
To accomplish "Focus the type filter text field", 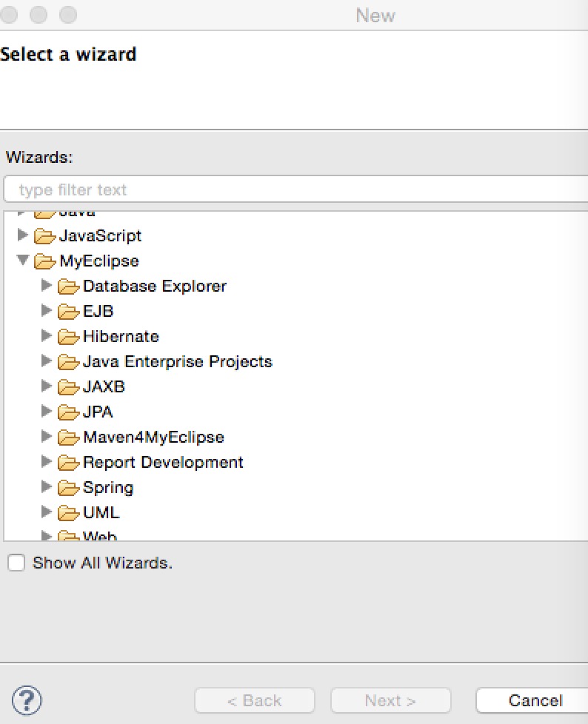I will point(295,190).
